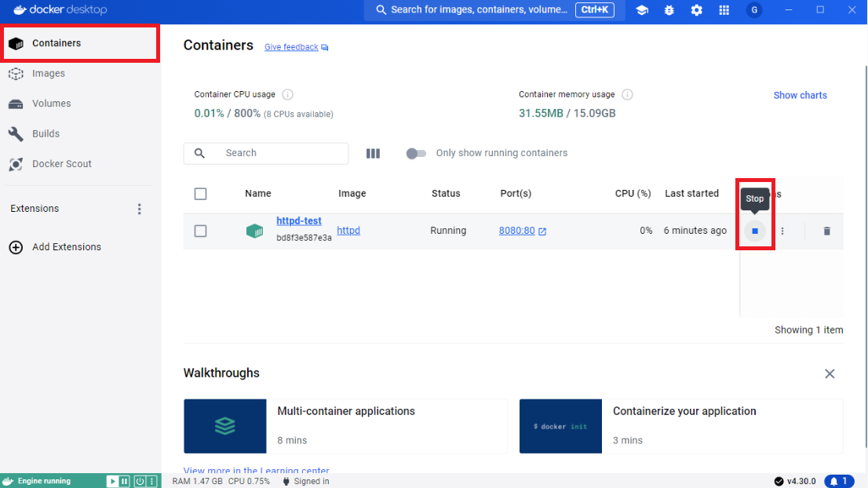
Task: Open the G account avatar
Action: (x=754, y=10)
